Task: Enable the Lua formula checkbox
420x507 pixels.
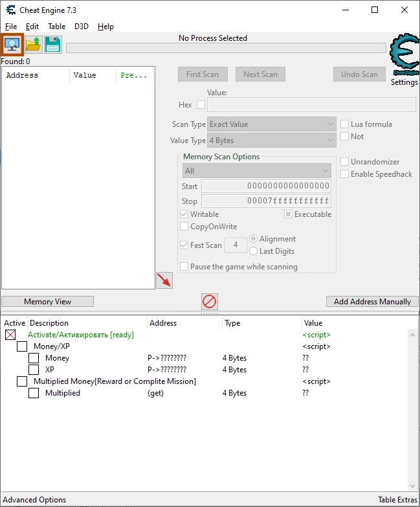Action: click(x=345, y=124)
